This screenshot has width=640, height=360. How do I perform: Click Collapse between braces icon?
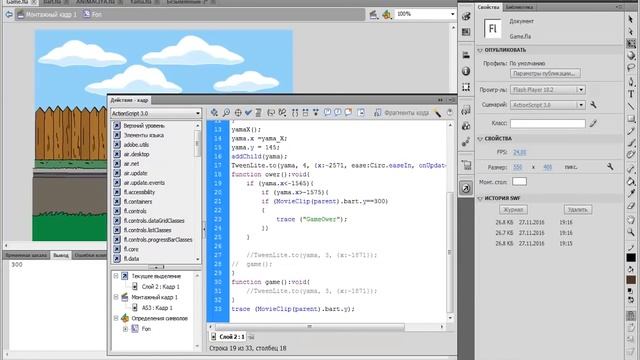(x=295, y=113)
